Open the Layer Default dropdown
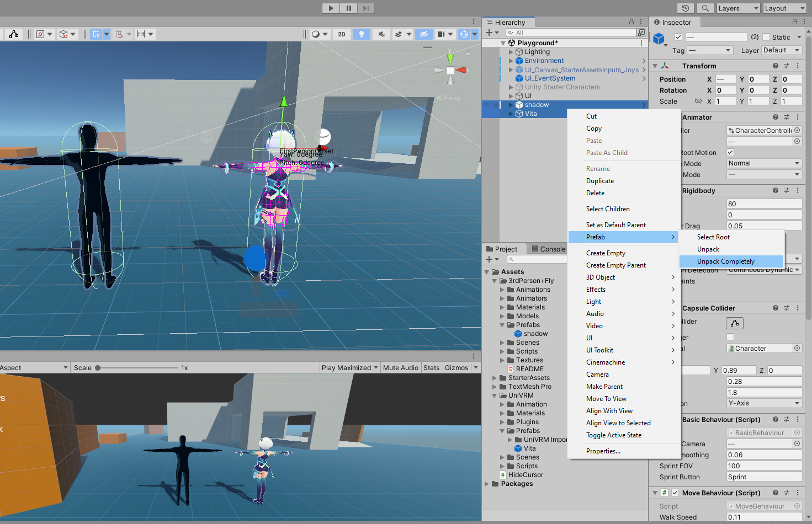The height and width of the screenshot is (524, 812). 782,50
